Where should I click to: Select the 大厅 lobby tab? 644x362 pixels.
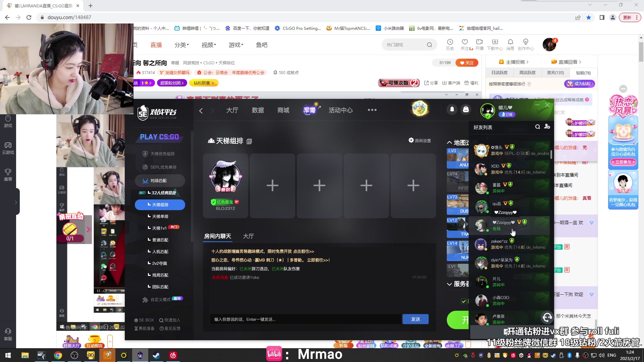pyautogui.click(x=248, y=236)
